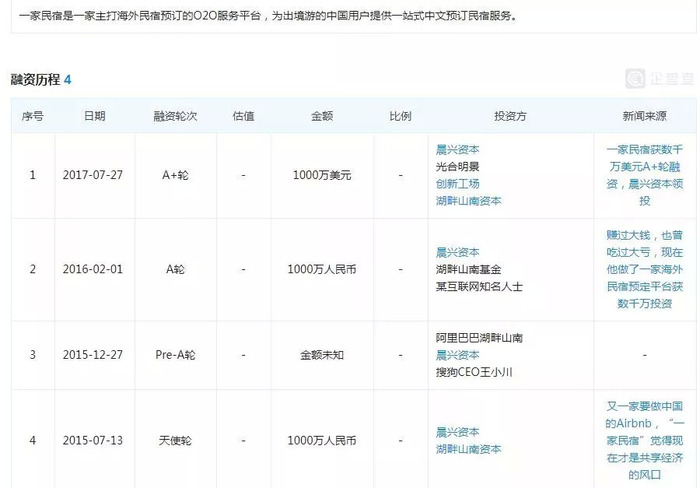The width and height of the screenshot is (700, 488).
Task: Click investor name 阿里巴巴湖畔山南
Action: (479, 338)
